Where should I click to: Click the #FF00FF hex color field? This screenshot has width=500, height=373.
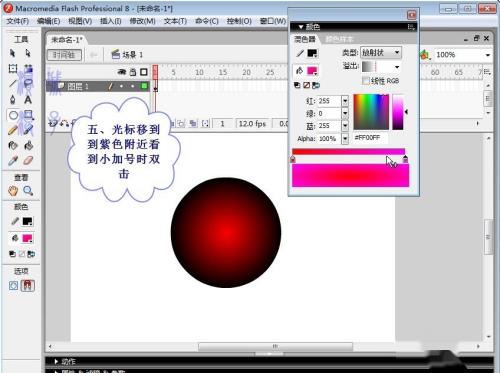click(370, 138)
